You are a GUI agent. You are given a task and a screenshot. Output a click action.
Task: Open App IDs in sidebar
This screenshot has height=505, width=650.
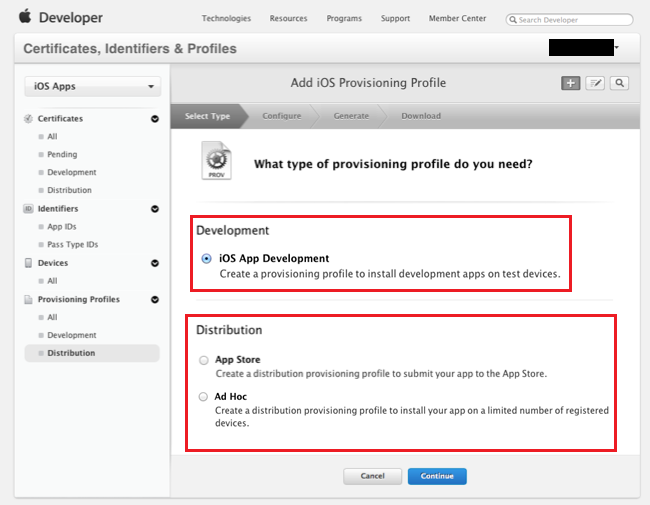click(62, 226)
